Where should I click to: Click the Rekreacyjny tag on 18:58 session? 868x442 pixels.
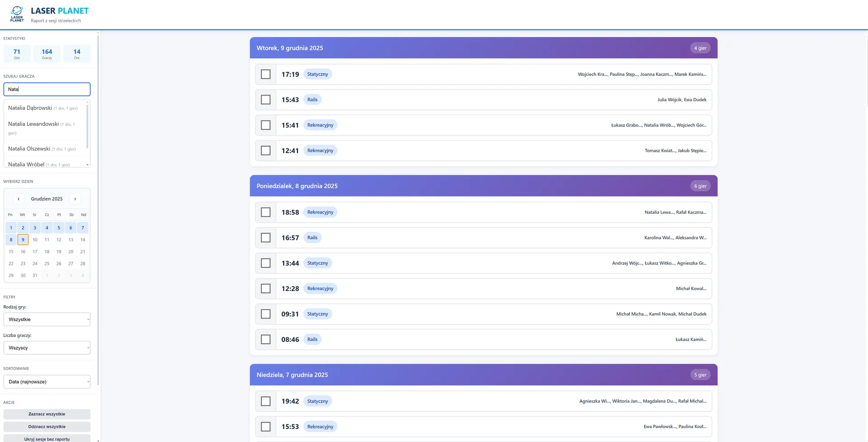point(320,212)
